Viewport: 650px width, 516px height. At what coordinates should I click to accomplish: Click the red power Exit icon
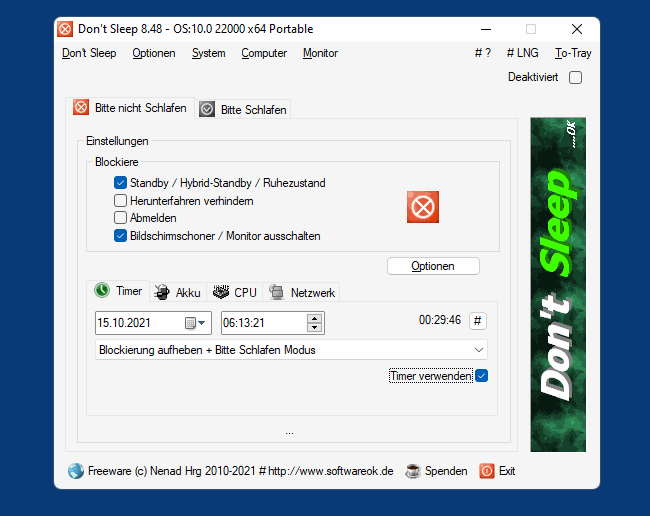coord(487,471)
